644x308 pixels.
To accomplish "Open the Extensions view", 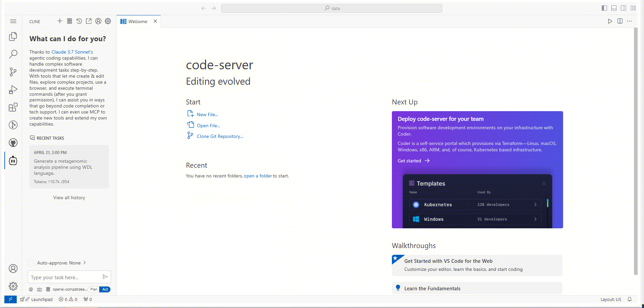I will coord(13,107).
